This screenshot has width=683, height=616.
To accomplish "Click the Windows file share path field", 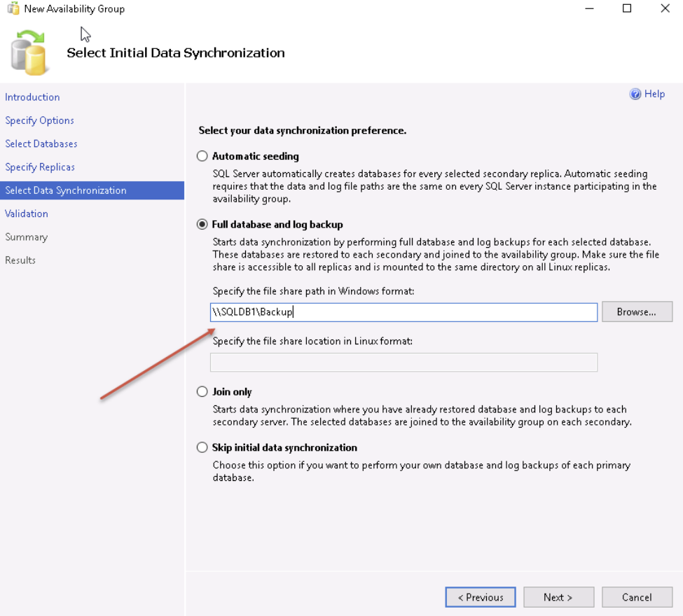I will point(403,312).
